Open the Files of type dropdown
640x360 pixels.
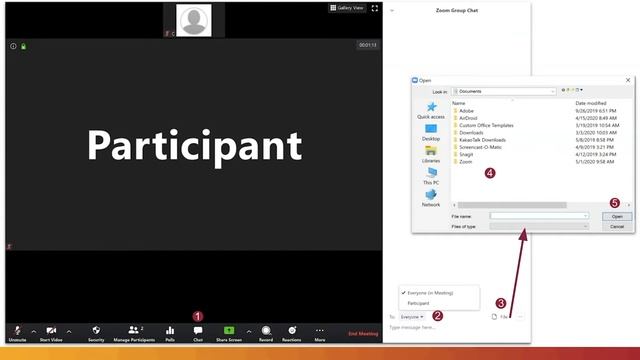(x=539, y=226)
